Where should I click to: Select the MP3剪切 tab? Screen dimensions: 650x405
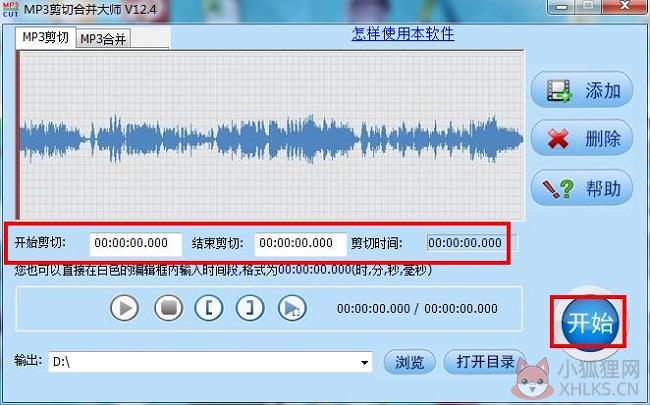pos(46,37)
